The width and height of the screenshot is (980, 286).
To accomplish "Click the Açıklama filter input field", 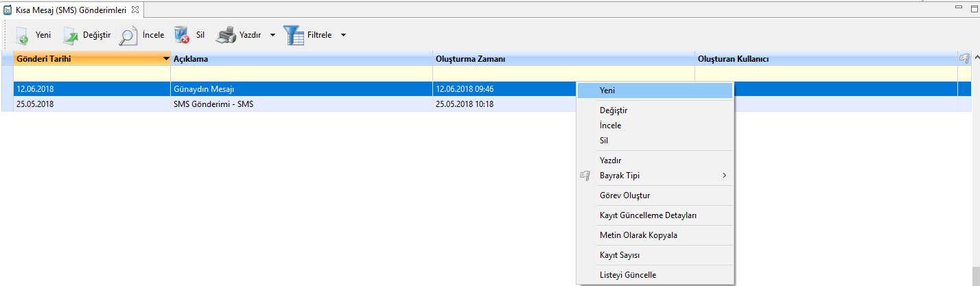I will click(x=301, y=73).
